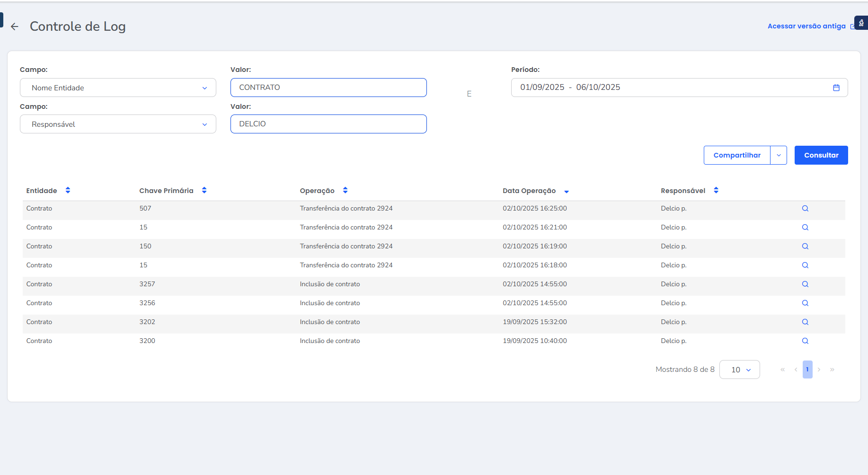
Task: Click the Compartilhar button
Action: coord(737,155)
